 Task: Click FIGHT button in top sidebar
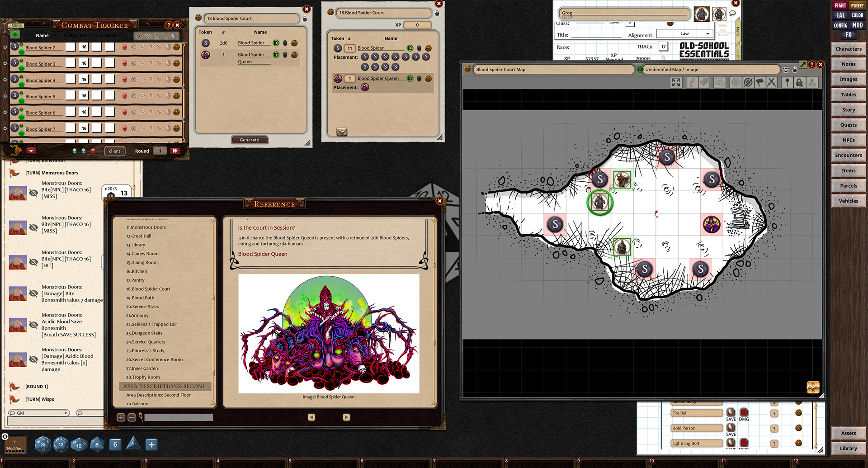point(840,5)
